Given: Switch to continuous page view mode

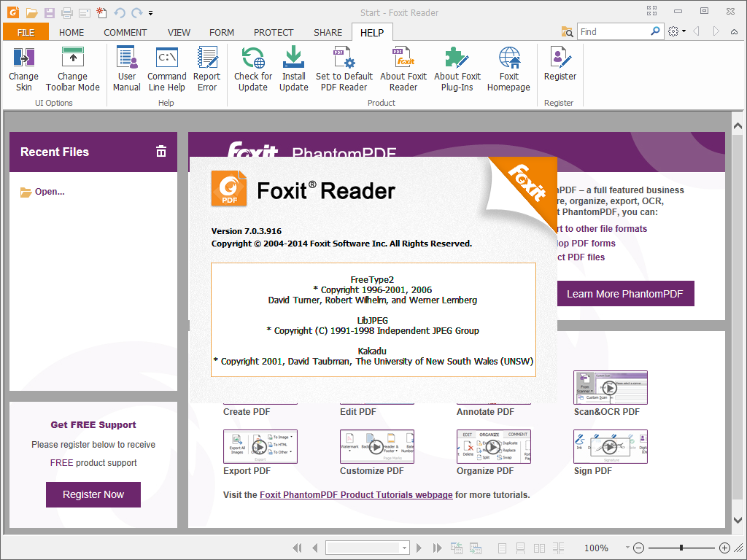Looking at the screenshot, I should (x=520, y=548).
